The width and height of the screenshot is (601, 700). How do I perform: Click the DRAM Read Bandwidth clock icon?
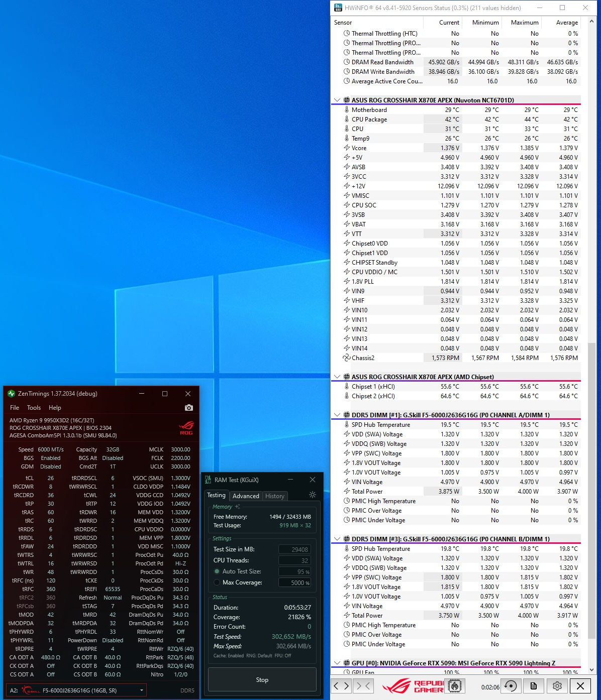[346, 62]
